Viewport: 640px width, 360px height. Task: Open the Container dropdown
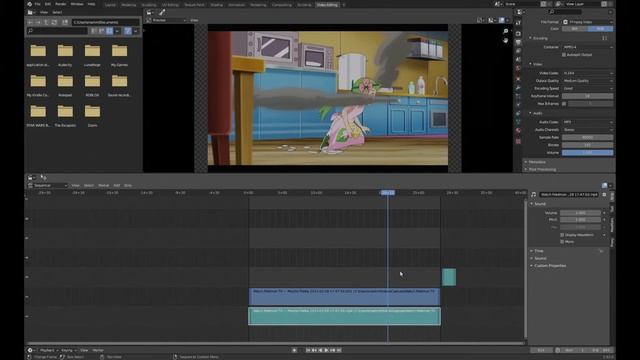coord(588,47)
